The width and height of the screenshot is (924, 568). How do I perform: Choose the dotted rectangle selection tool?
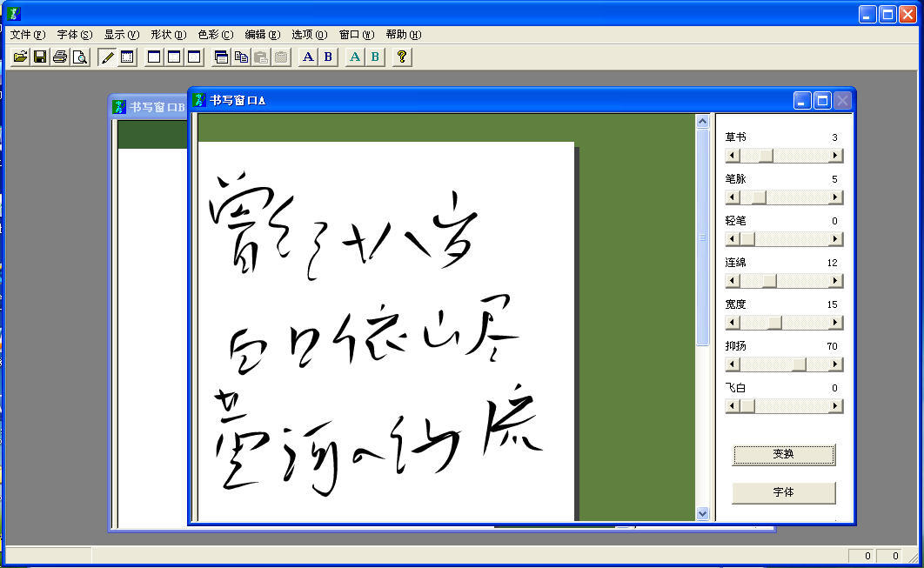(x=127, y=57)
